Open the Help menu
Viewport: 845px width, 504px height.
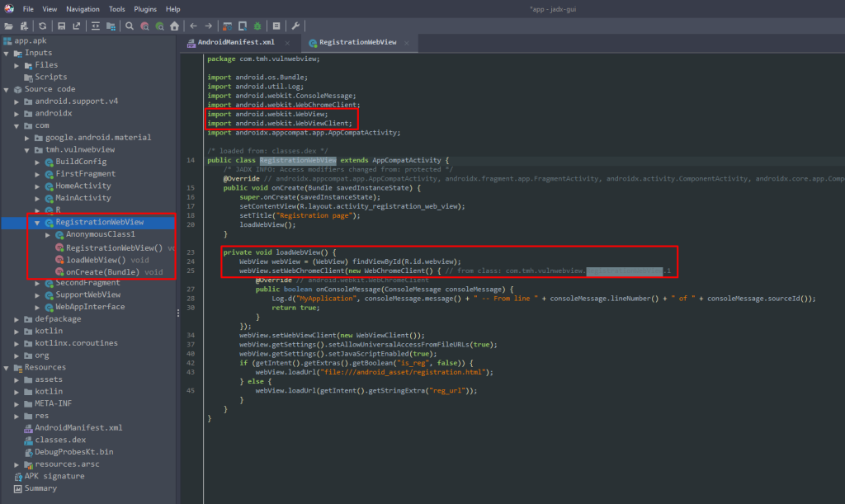coord(173,9)
